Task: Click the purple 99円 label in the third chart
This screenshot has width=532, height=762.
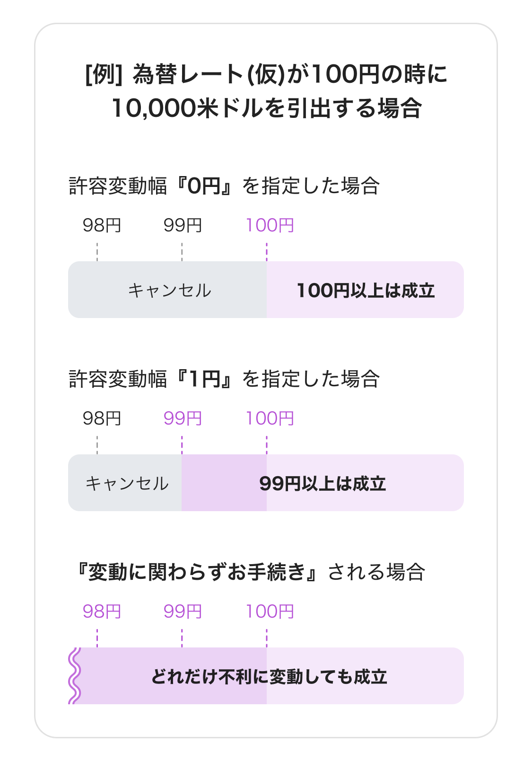Action: tap(183, 611)
